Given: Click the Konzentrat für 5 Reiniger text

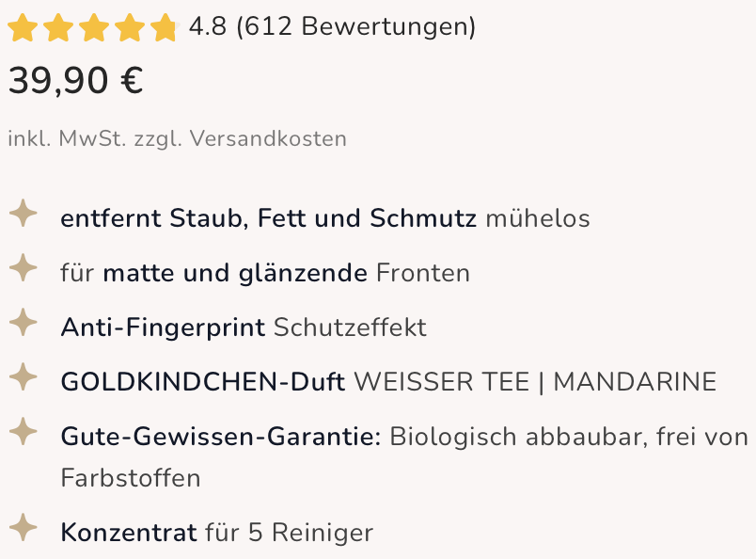Looking at the screenshot, I should tap(217, 533).
